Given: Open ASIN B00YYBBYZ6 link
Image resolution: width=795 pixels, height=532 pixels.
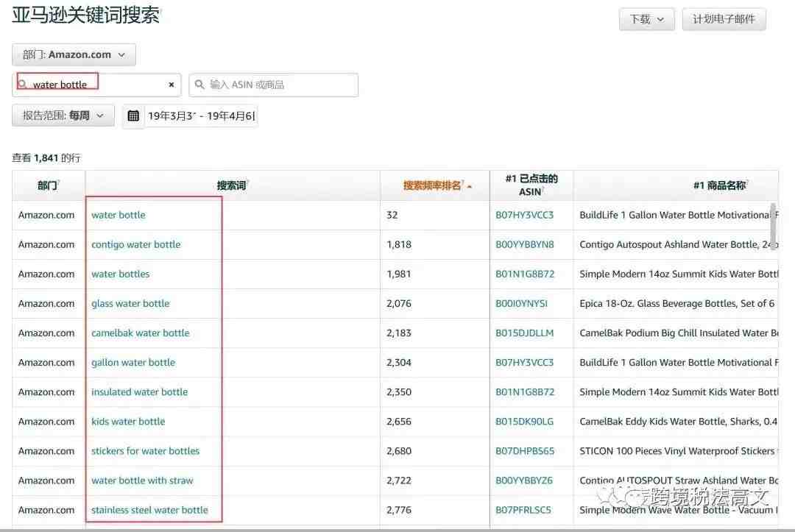Looking at the screenshot, I should (524, 480).
